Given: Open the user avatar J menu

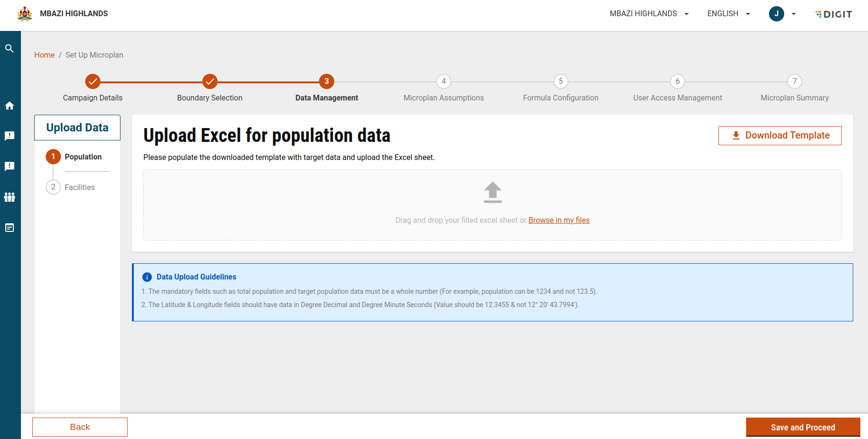Looking at the screenshot, I should [x=777, y=14].
